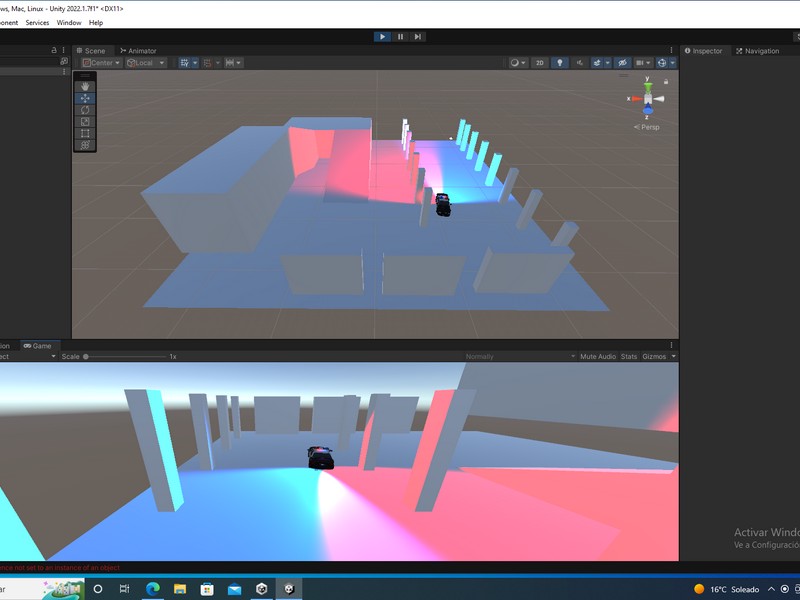
Task: Toggle scene lighting with the bulb icon
Action: 560,61
